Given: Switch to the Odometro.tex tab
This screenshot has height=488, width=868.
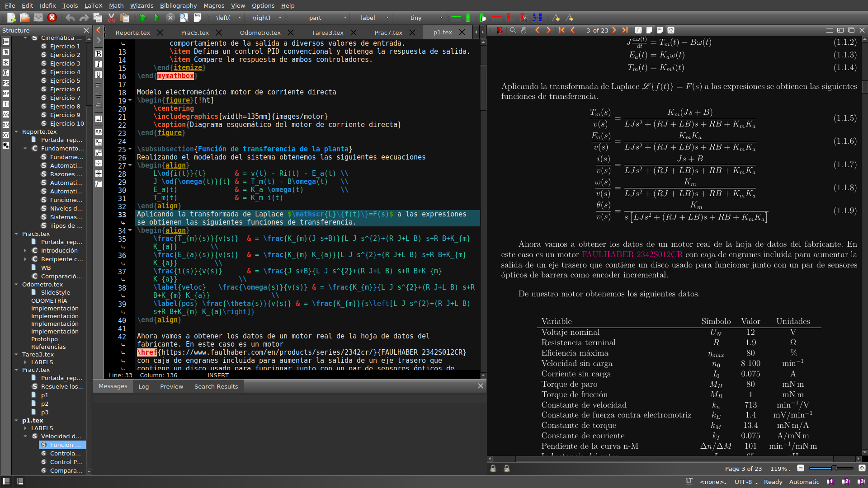Looking at the screenshot, I should 260,33.
